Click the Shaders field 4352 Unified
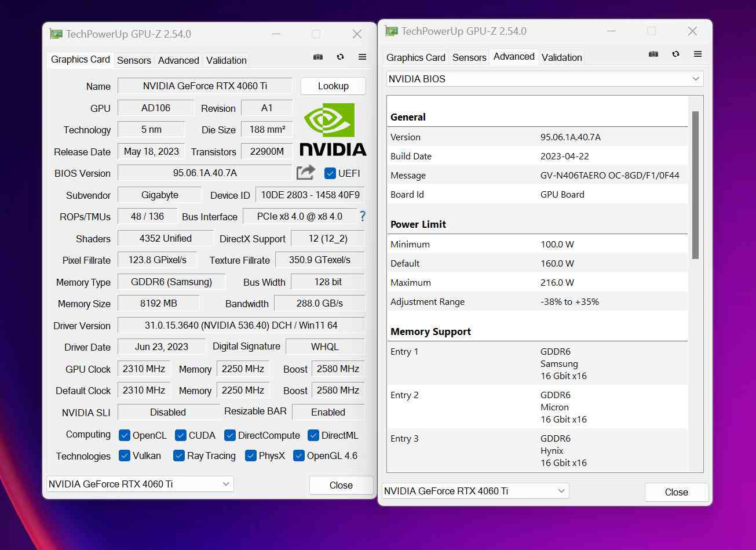 [166, 238]
